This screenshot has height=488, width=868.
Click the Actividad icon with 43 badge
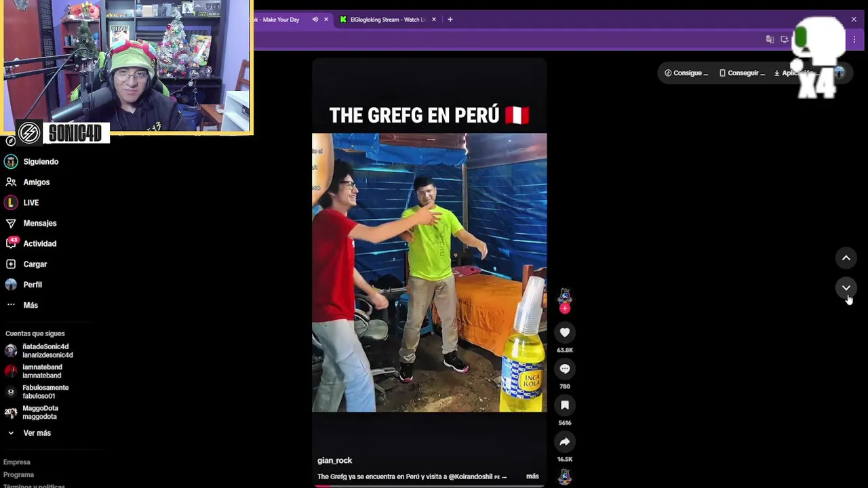coord(10,243)
